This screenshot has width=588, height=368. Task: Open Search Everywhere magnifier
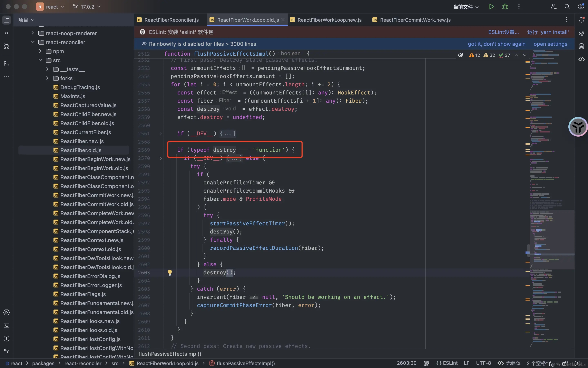click(x=567, y=7)
